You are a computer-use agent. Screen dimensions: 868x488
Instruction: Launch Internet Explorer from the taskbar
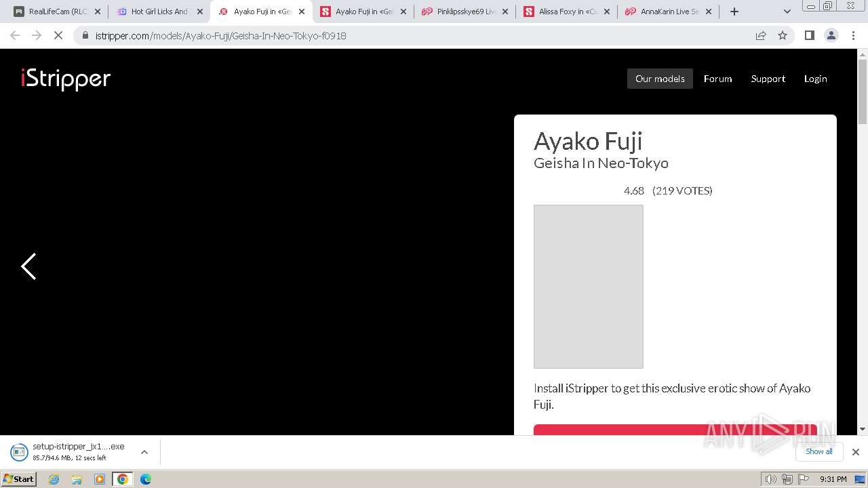click(54, 479)
